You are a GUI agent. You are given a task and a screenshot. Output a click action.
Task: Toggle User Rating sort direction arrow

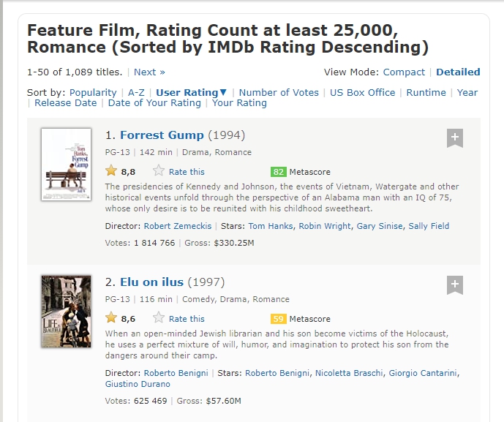pos(224,93)
